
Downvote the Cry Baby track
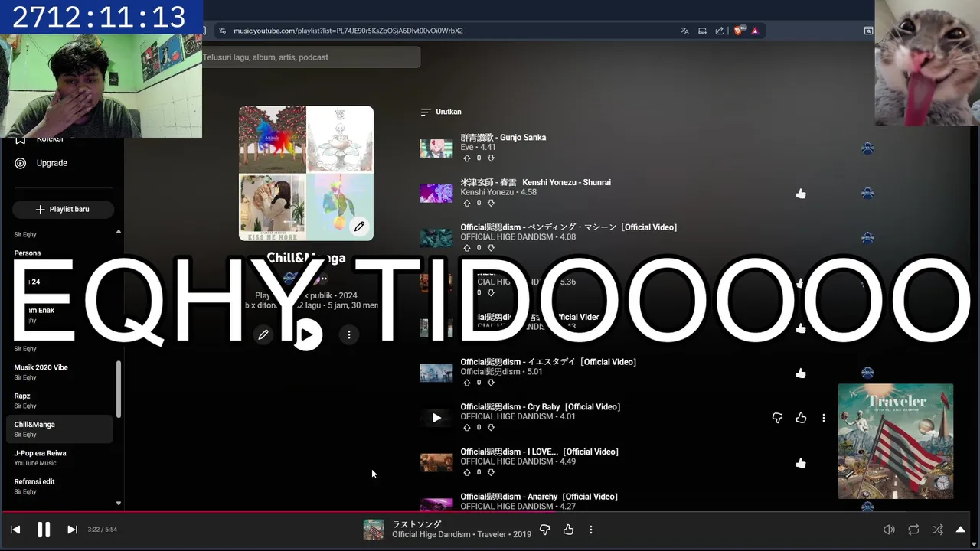[491, 427]
